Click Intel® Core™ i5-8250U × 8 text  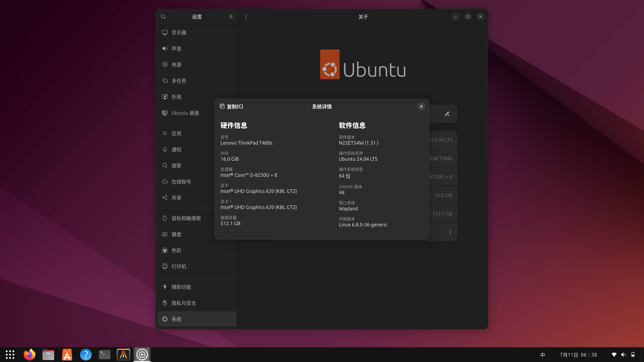pyautogui.click(x=249, y=175)
